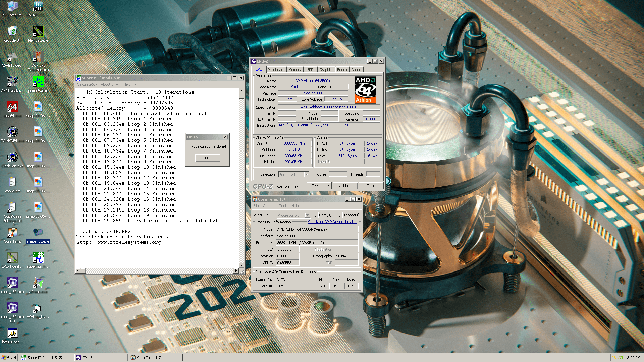Click Super PI vertical scrollbar down arrow
644x362 pixels.
(241, 265)
